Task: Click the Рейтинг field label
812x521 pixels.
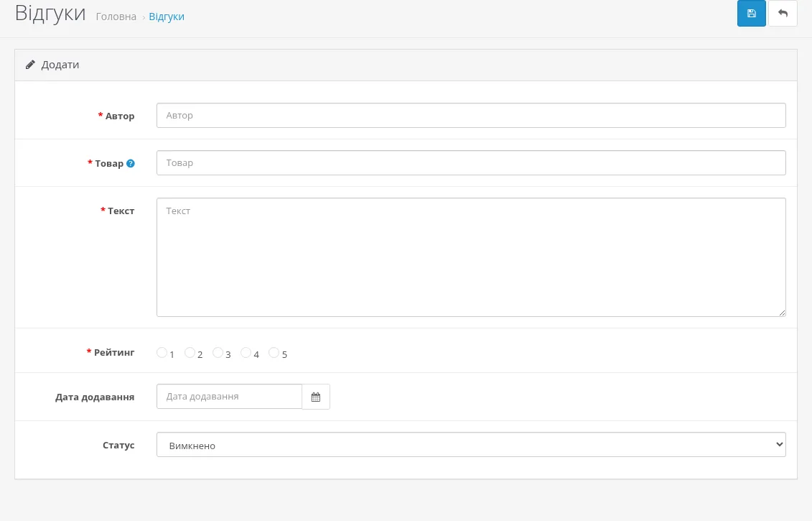Action: [114, 353]
